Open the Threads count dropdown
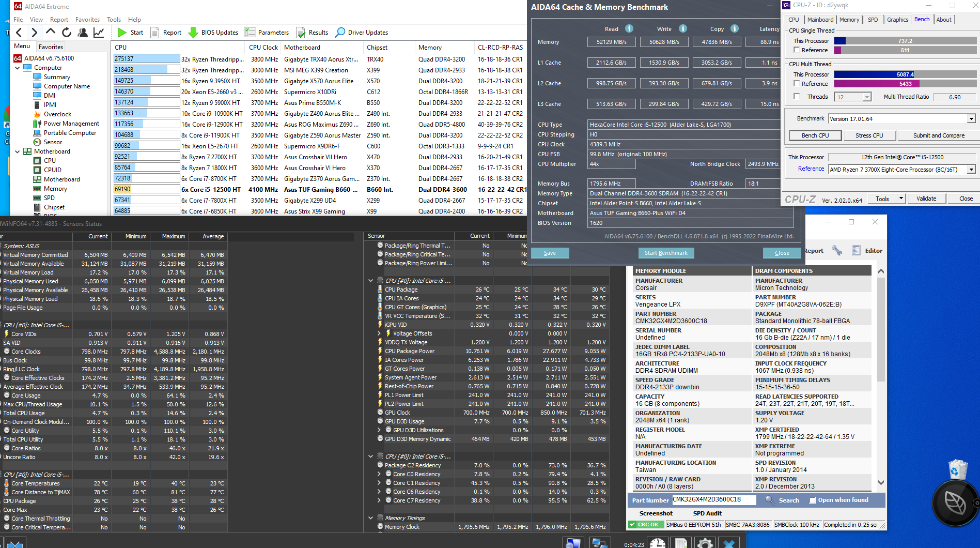This screenshot has height=548, width=980. 867,97
